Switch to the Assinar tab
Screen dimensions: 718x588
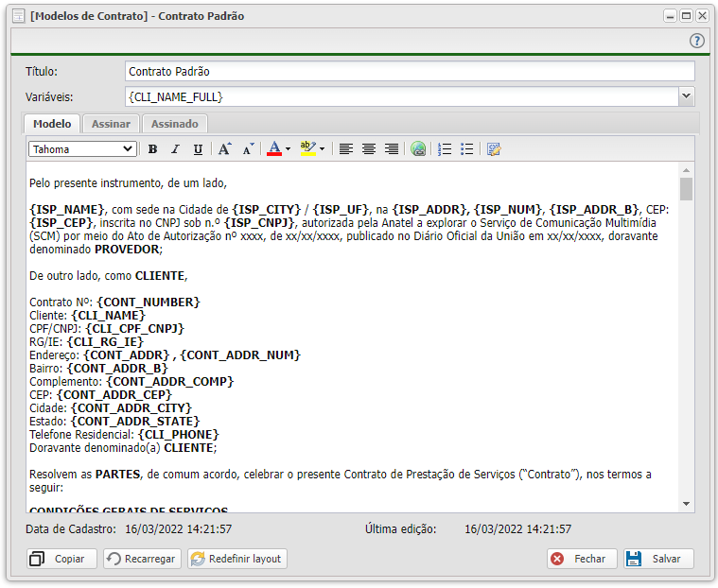click(111, 124)
